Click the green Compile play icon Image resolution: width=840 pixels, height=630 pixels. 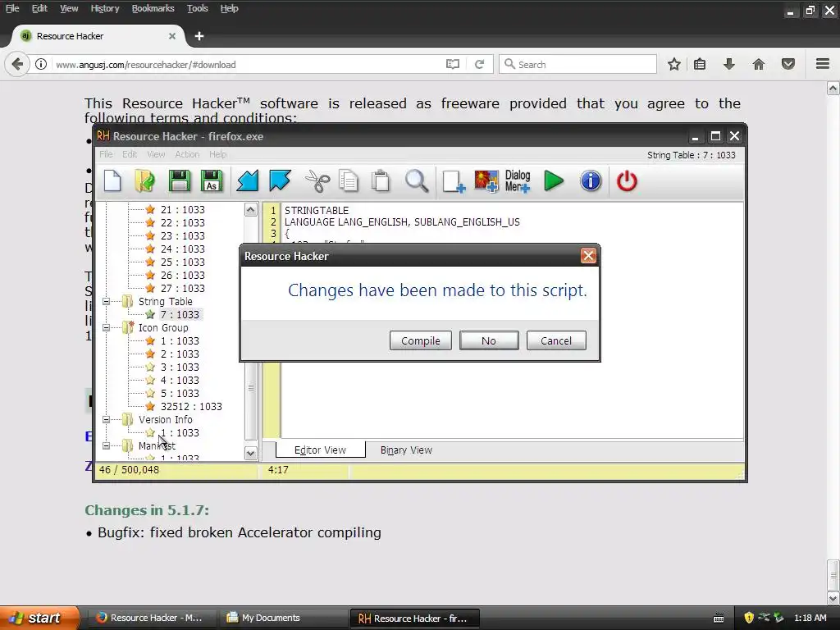pos(554,181)
